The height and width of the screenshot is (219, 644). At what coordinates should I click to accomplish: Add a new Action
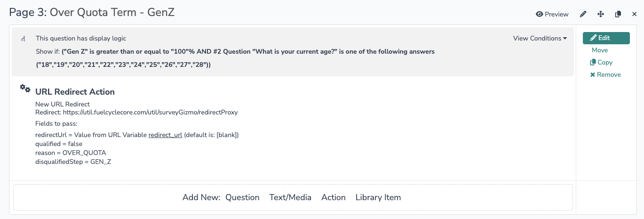334,197
